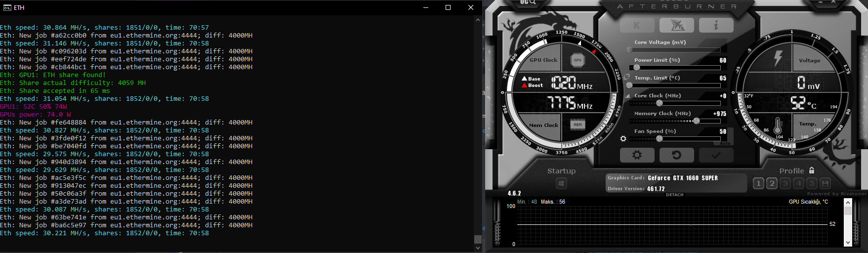Click the 'ETH share found!' console line
The width and height of the screenshot is (868, 253).
click(53, 75)
